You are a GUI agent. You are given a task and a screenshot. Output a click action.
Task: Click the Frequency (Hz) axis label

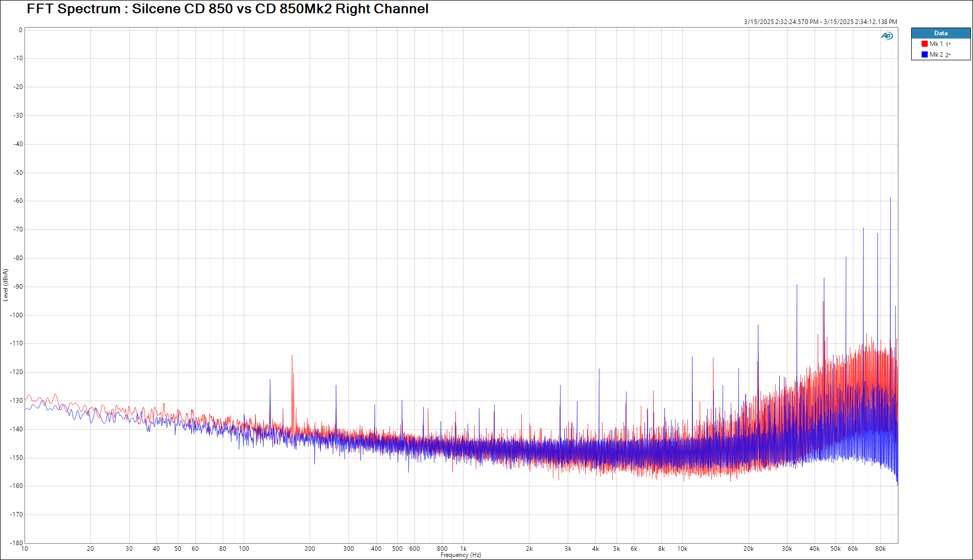460,555
